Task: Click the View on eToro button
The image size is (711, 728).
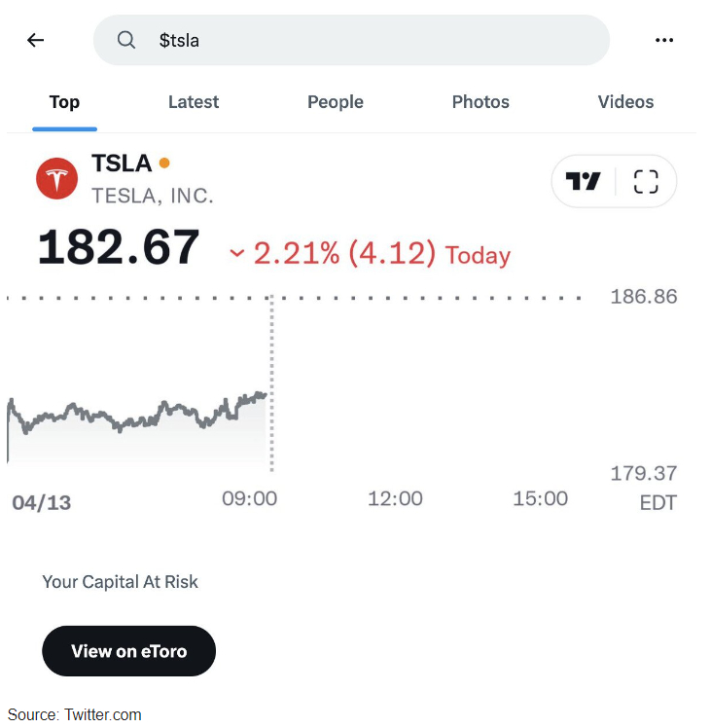Action: tap(129, 651)
